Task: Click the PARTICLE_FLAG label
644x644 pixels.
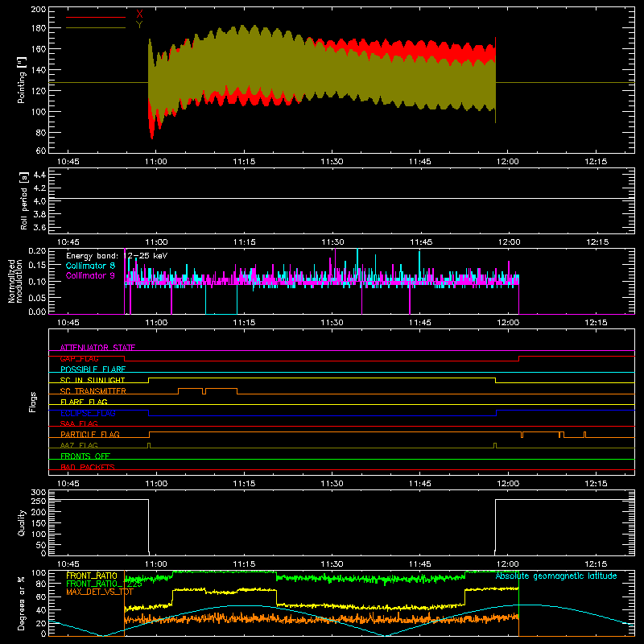Action: (x=90, y=434)
